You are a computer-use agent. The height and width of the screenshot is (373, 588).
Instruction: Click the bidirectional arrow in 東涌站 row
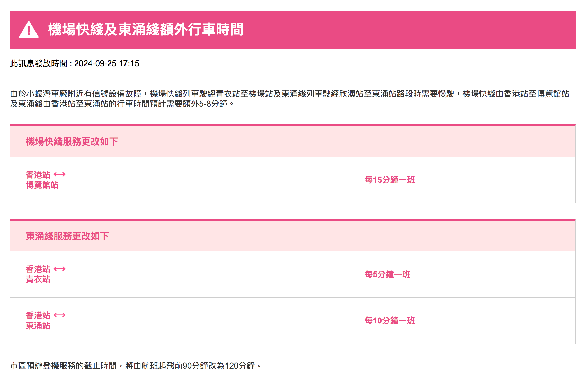tap(59, 315)
